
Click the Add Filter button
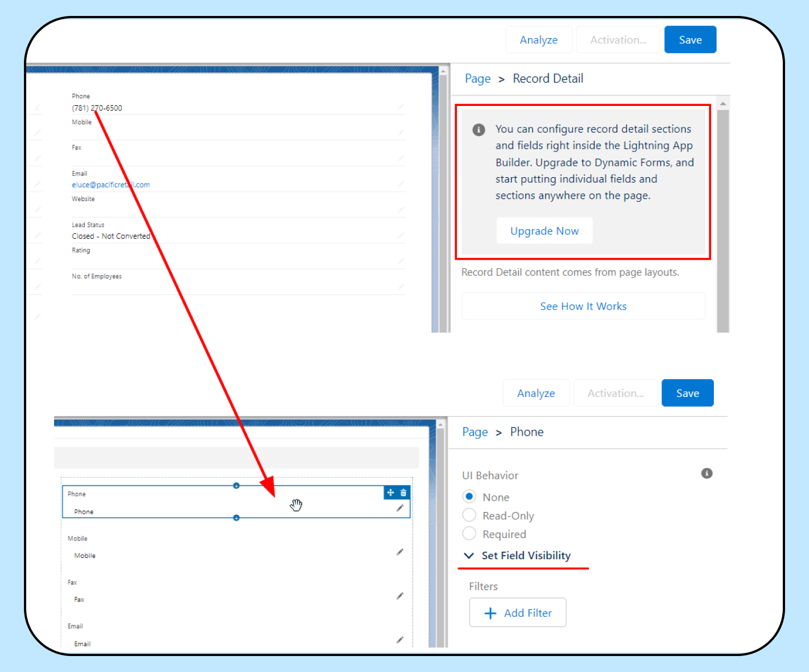(x=518, y=613)
